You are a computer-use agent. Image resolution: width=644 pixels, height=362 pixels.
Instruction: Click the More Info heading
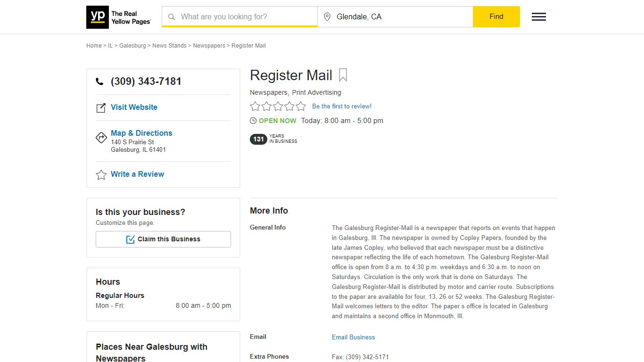[x=269, y=211]
